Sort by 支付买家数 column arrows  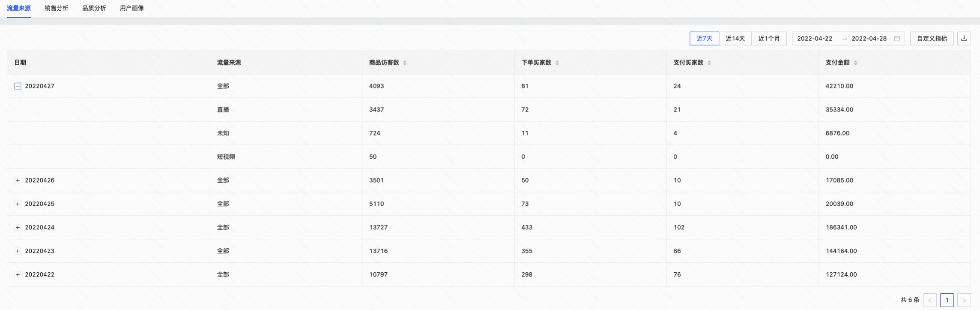click(x=709, y=63)
